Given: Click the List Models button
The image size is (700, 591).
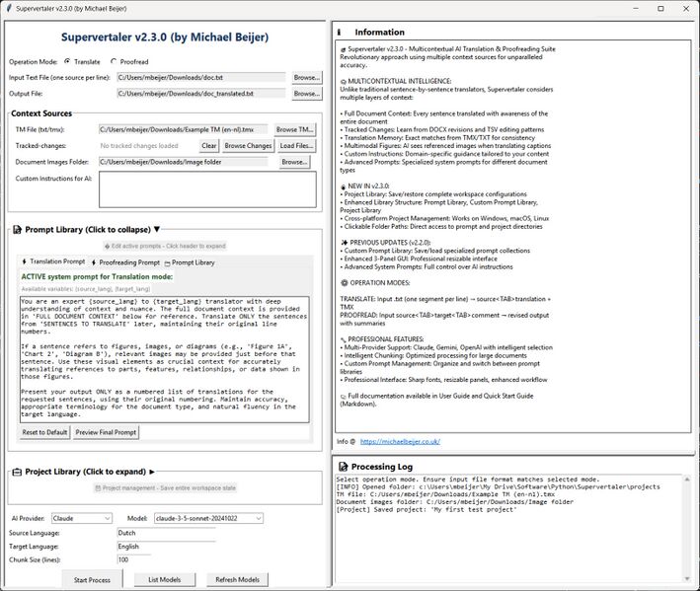Looking at the screenshot, I should 164,579.
